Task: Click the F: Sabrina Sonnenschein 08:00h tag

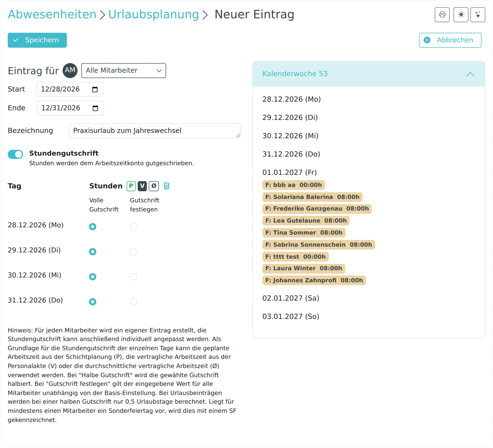Action: pyautogui.click(x=319, y=245)
